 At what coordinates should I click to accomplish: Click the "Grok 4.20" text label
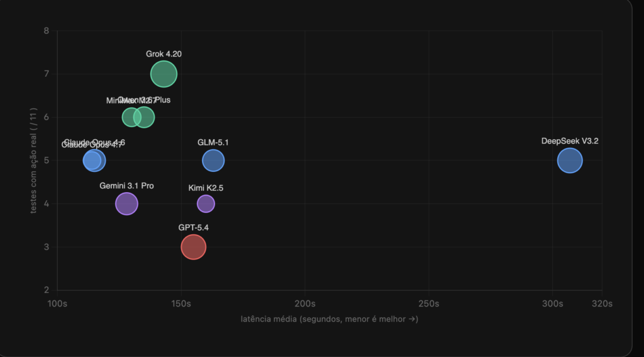164,54
